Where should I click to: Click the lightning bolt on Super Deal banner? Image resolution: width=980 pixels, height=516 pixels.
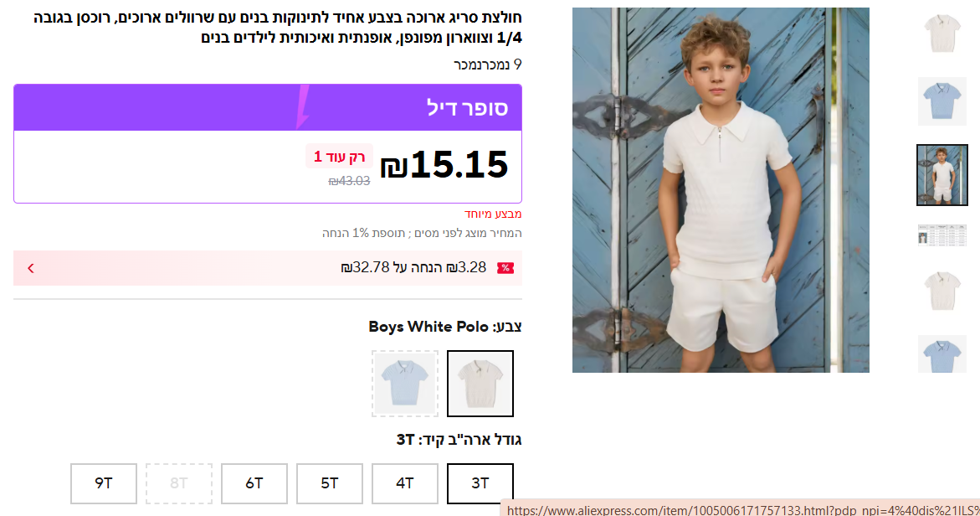click(x=301, y=107)
